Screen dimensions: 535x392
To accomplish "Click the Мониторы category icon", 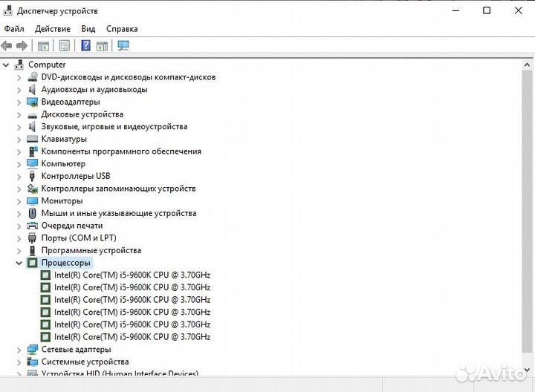I will click(x=33, y=200).
